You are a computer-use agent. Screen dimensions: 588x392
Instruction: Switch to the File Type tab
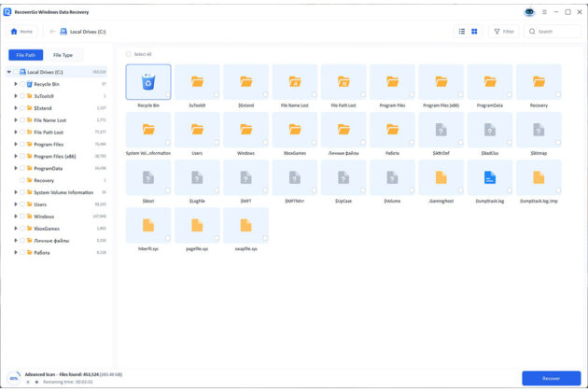click(63, 55)
